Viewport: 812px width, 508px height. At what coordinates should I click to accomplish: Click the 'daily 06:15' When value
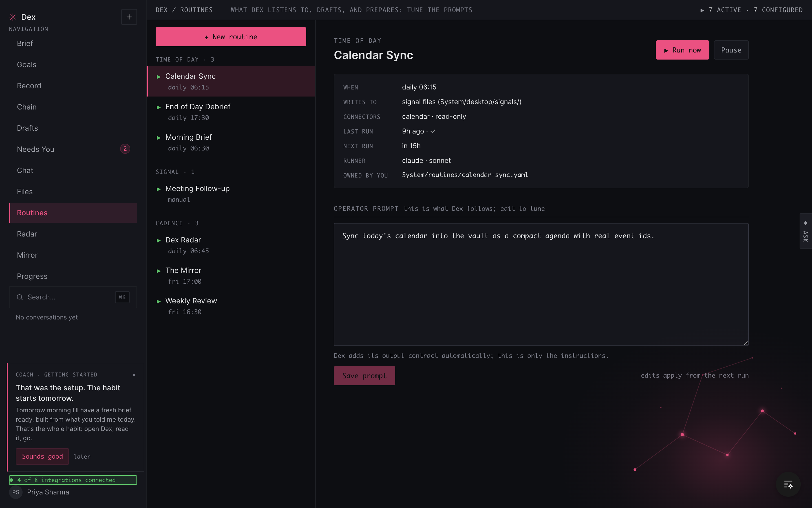[419, 87]
